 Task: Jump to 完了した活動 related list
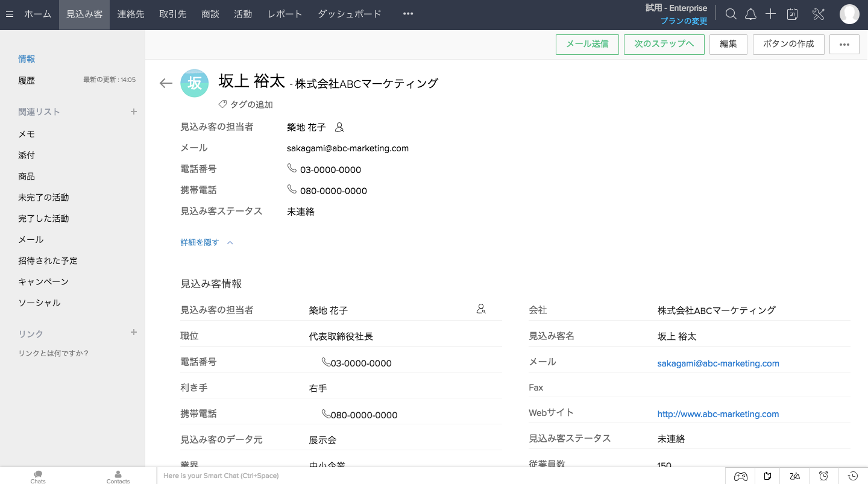[43, 218]
